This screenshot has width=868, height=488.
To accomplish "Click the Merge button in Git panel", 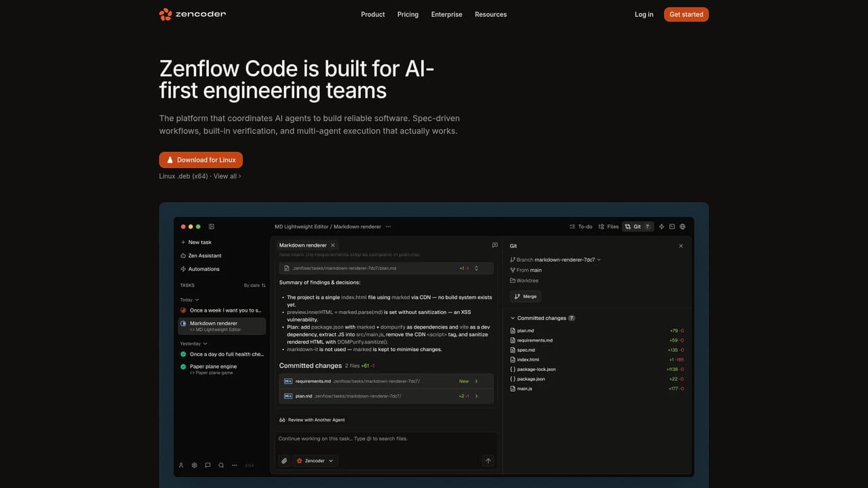I will coord(525,296).
